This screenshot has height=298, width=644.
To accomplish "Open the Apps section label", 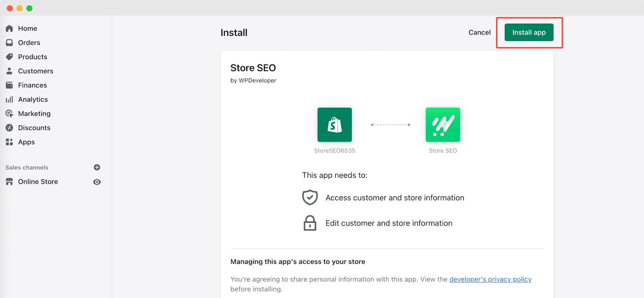I will (26, 142).
